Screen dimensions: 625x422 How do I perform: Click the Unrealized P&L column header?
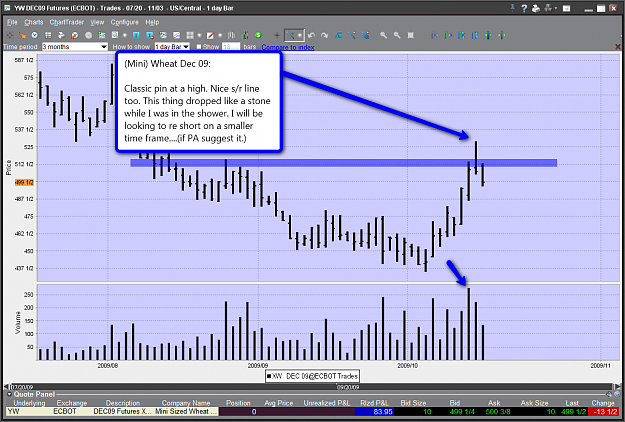[326, 403]
